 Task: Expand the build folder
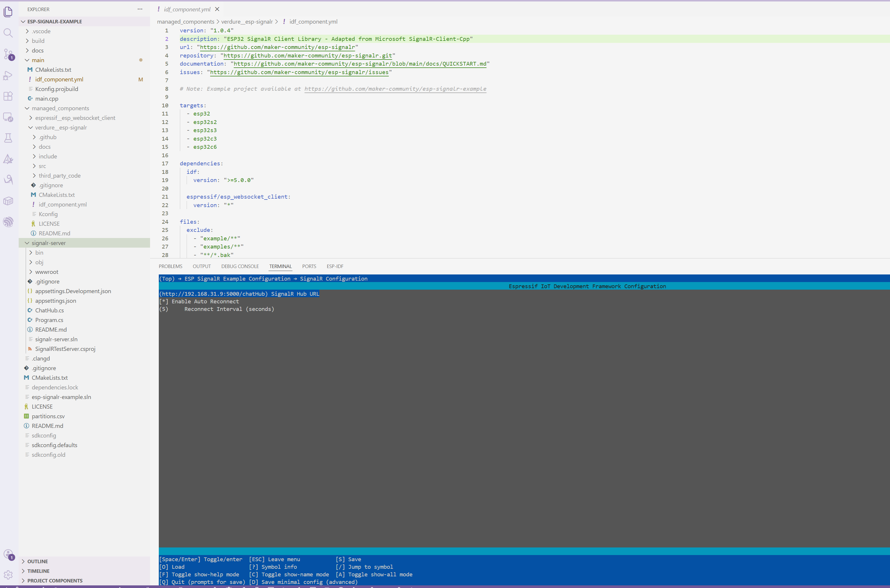[x=38, y=41]
